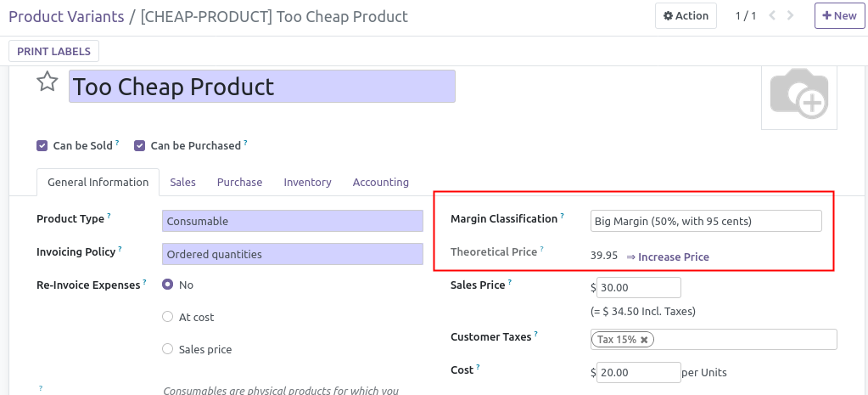The image size is (868, 395).
Task: Go to previous record arrow
Action: 771,15
